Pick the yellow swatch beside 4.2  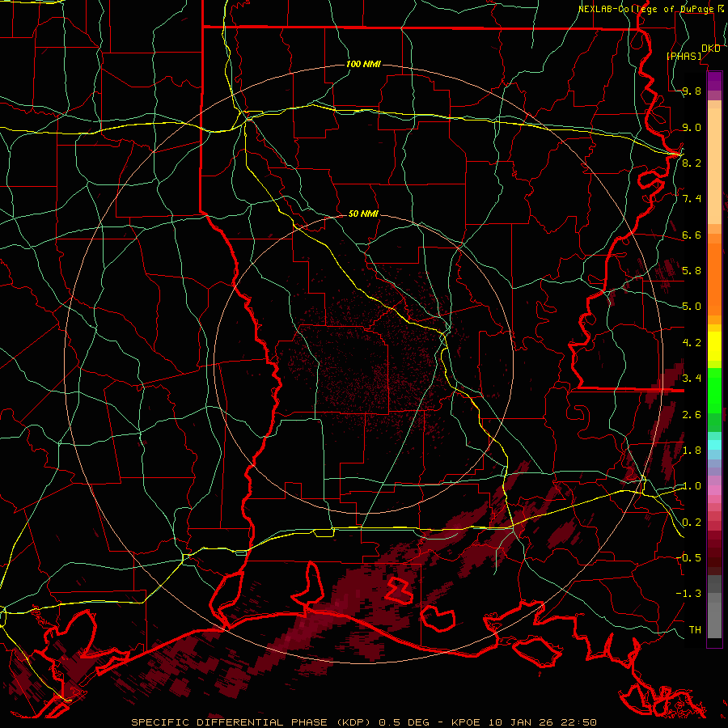click(714, 346)
